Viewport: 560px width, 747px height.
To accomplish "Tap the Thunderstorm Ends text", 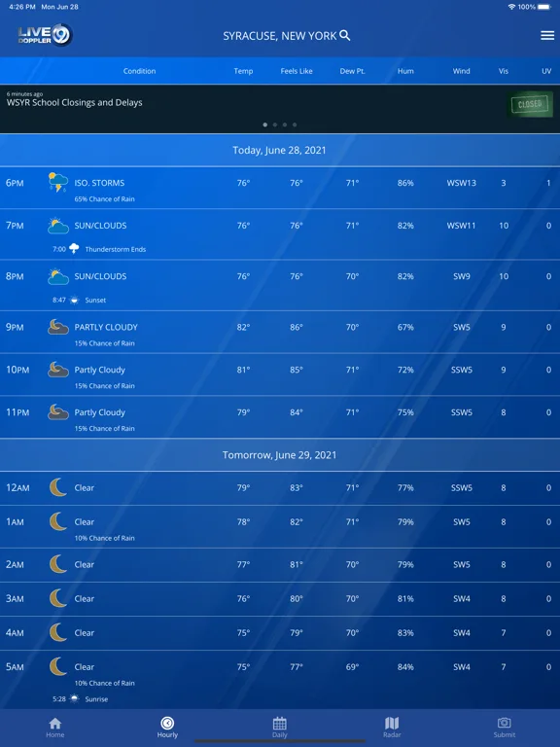I will (x=116, y=249).
